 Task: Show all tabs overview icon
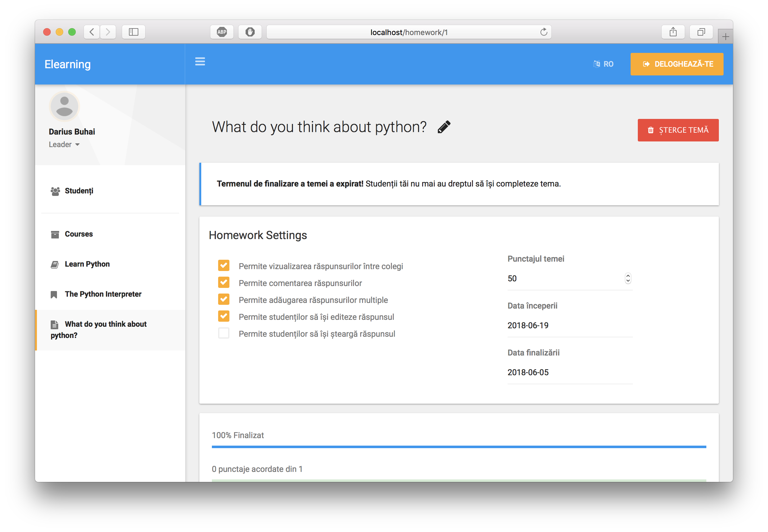coord(701,32)
